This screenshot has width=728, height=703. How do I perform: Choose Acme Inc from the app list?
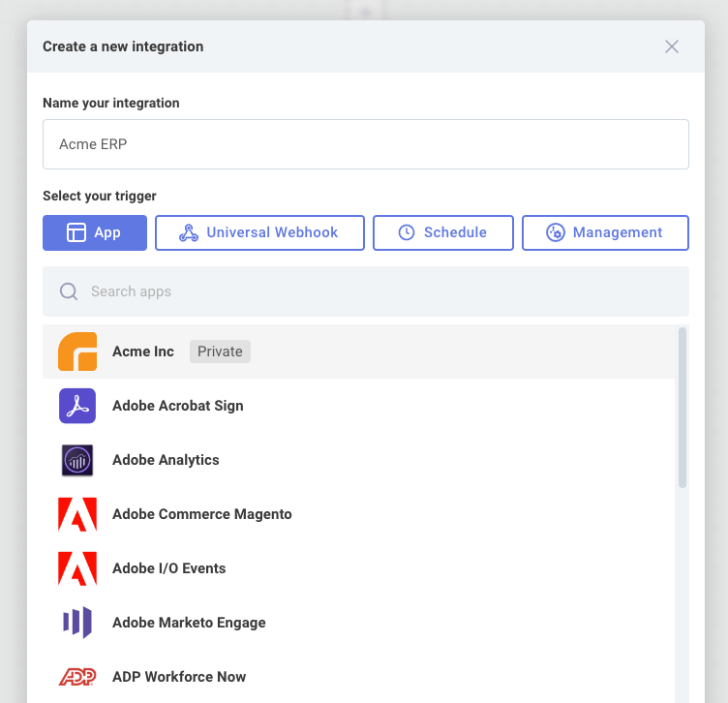(x=358, y=351)
